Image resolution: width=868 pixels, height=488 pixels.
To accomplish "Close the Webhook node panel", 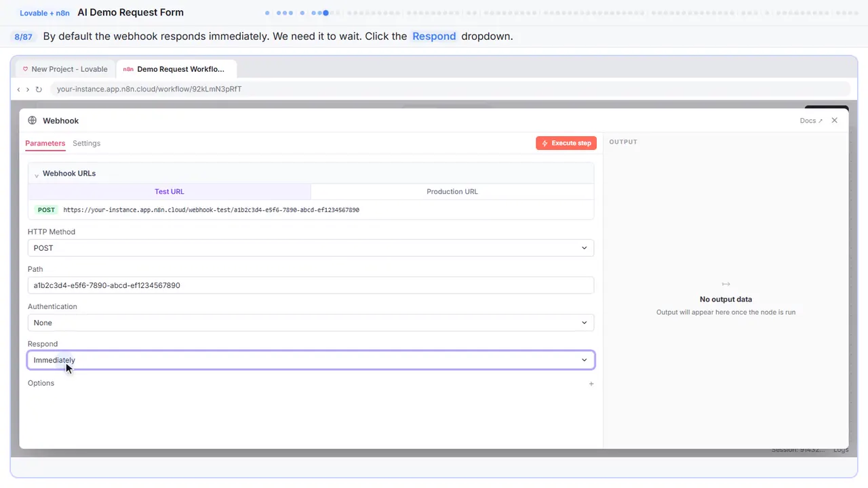I will click(835, 121).
